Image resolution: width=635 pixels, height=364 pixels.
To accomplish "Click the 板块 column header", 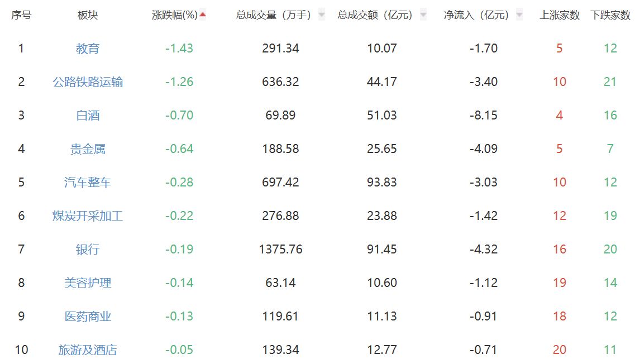I will (88, 15).
